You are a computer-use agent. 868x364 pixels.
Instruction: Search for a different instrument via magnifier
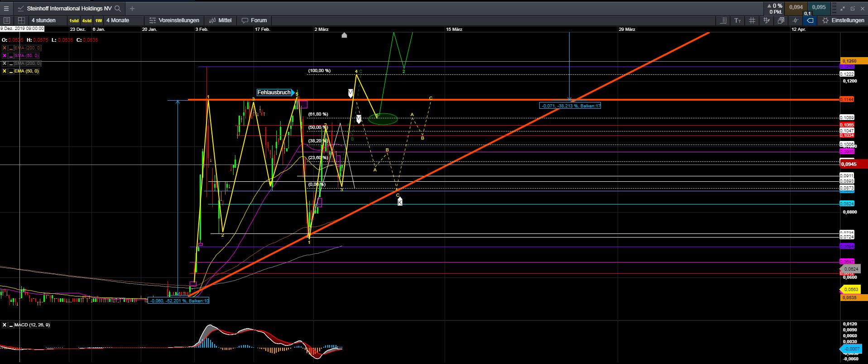click(x=118, y=8)
